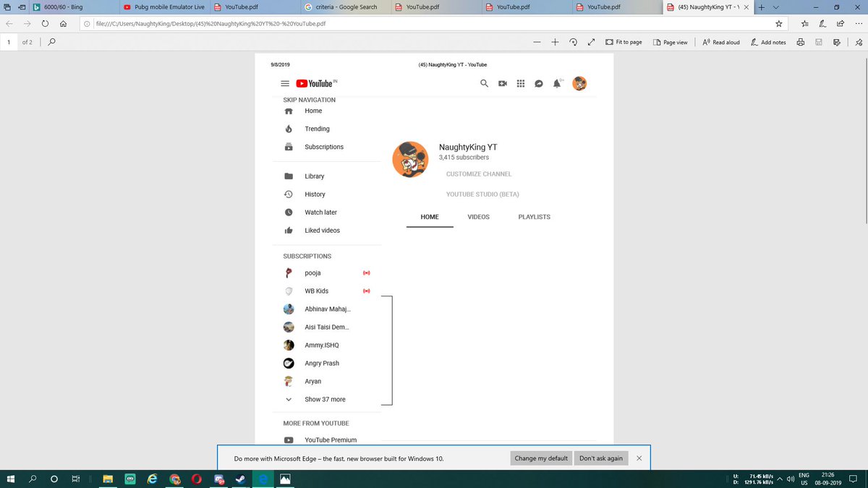Click the PDF page number box
Viewport: 868px width, 488px height.
[9, 42]
